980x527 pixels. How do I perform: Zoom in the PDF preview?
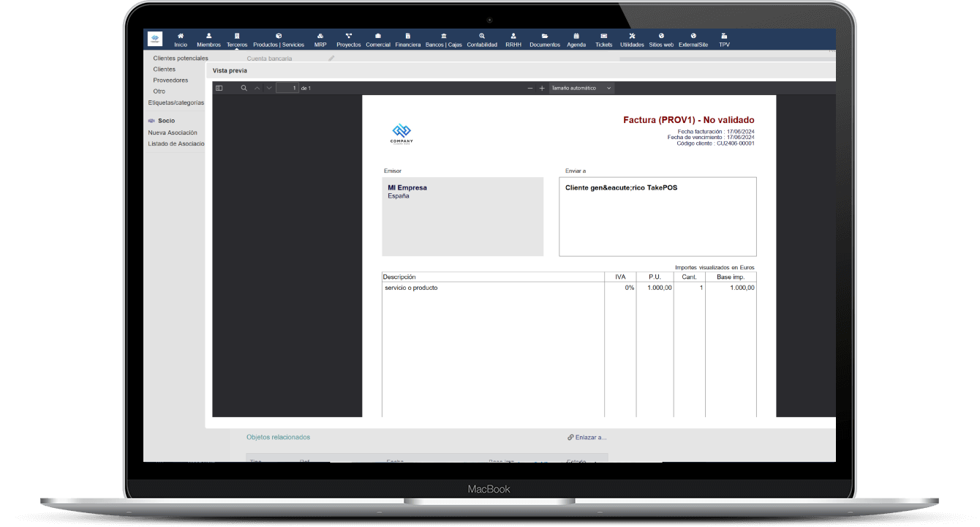(x=542, y=88)
